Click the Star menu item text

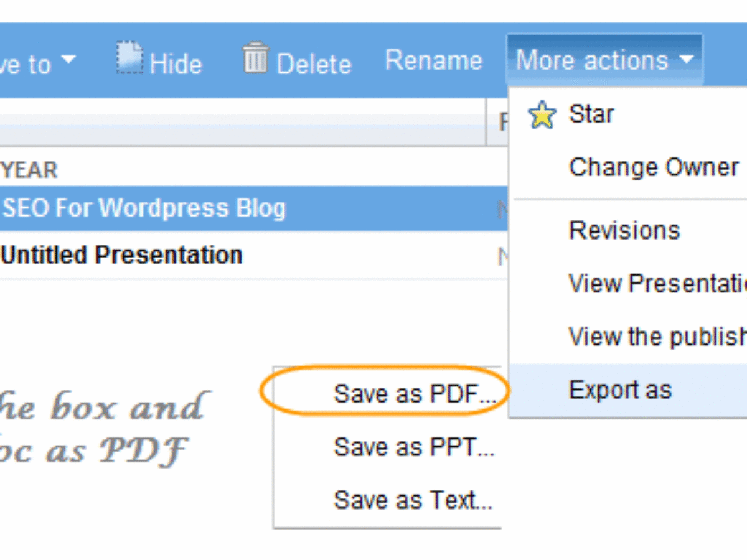[x=591, y=114]
